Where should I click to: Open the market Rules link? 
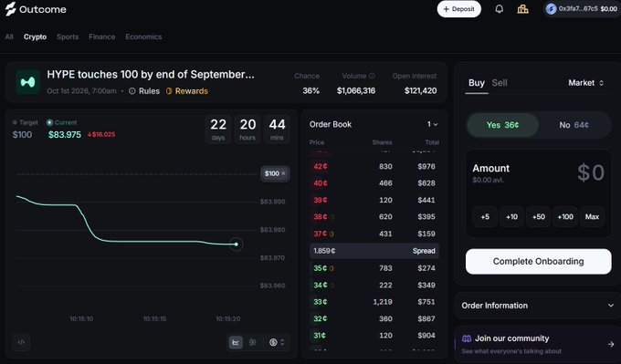(144, 91)
